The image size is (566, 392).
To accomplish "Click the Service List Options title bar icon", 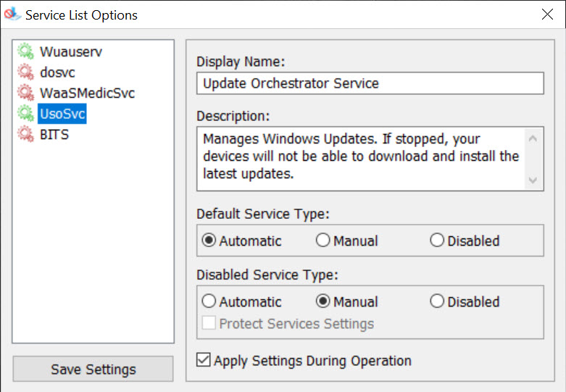I will pyautogui.click(x=12, y=14).
